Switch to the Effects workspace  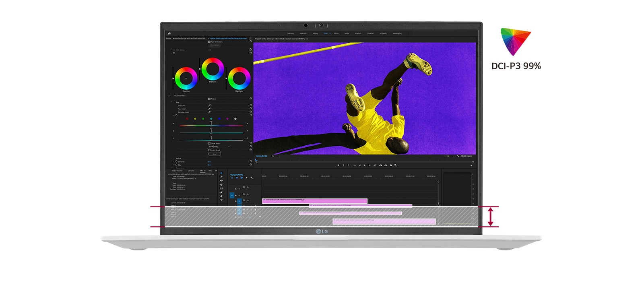(x=336, y=33)
